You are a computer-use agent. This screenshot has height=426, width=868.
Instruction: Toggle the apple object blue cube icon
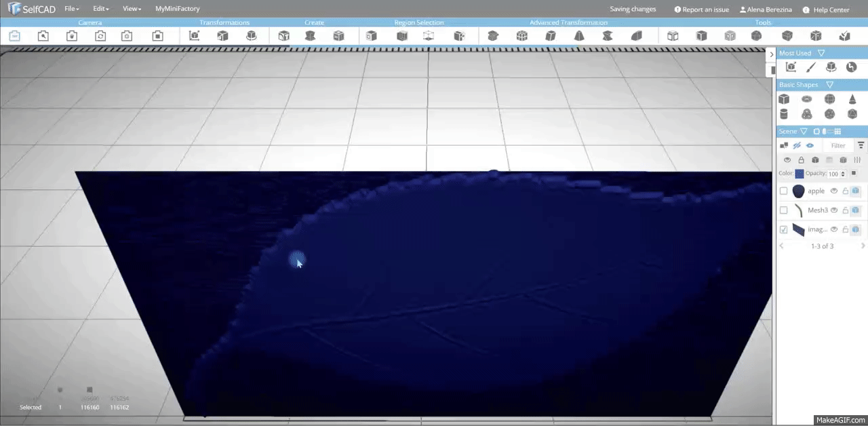(x=856, y=191)
